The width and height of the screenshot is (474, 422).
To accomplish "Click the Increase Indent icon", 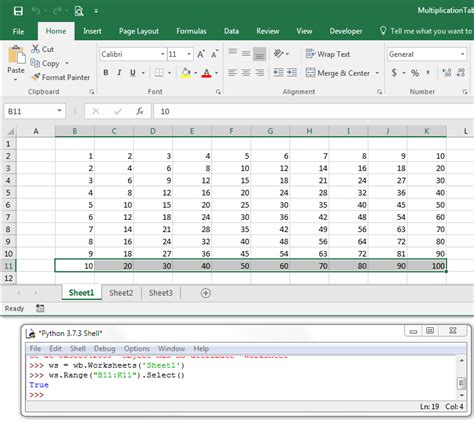I will [x=292, y=72].
